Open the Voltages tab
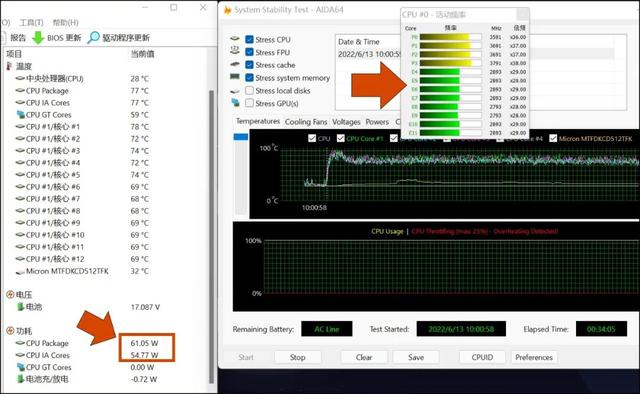The image size is (640, 394). pos(346,122)
